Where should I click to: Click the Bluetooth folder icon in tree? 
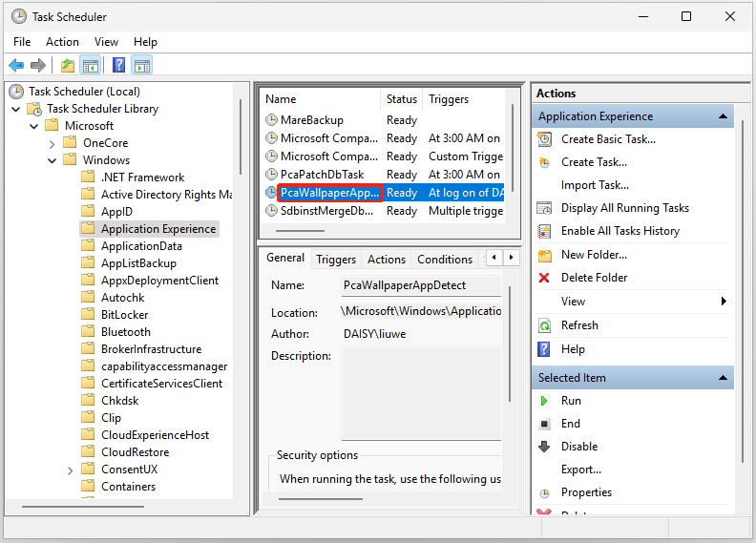tap(88, 331)
